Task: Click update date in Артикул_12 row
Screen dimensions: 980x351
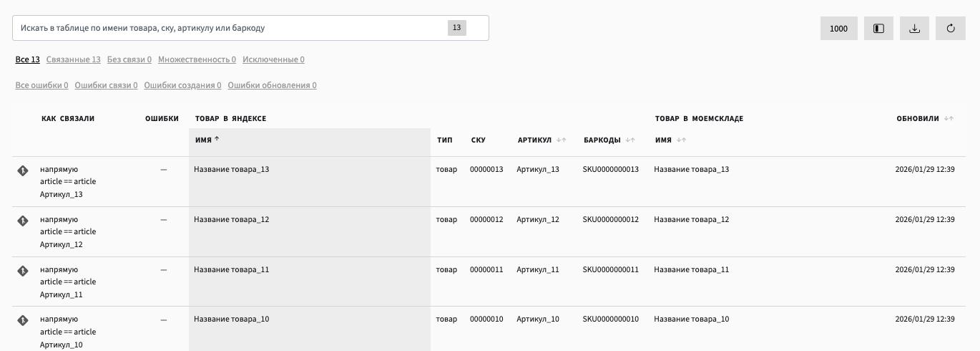Action: [925, 220]
